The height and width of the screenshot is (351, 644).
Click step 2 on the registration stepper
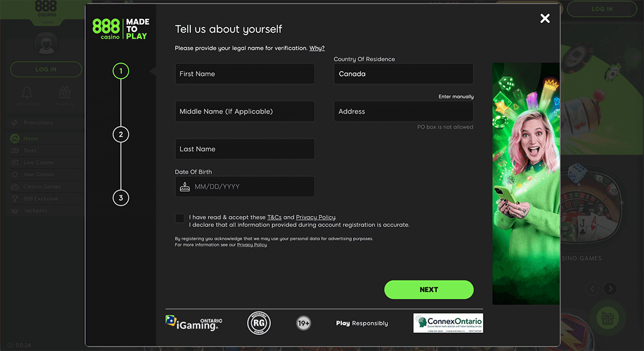[x=121, y=134]
